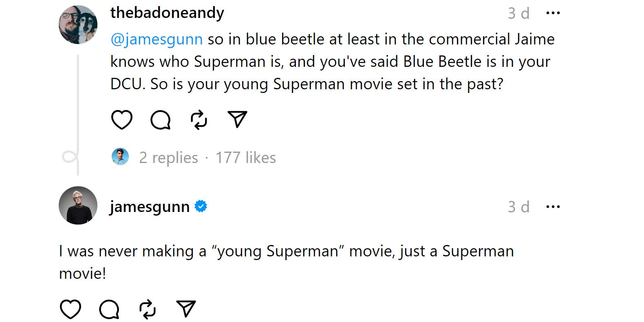Open the @jamesgunn mention link
Screen dimensions: 644x322
(x=157, y=39)
